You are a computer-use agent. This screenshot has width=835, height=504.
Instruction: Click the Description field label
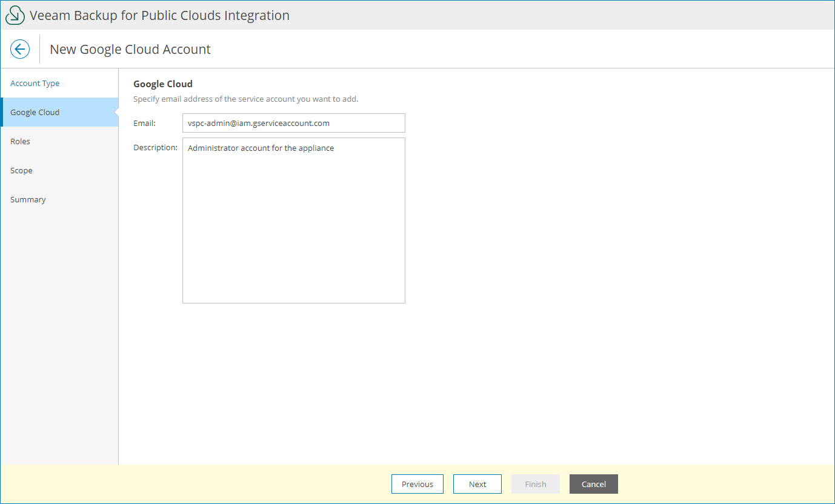(156, 148)
